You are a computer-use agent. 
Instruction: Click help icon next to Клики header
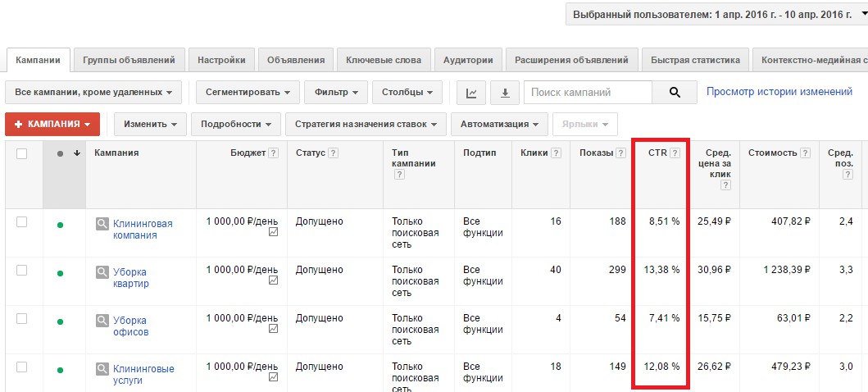(x=556, y=153)
